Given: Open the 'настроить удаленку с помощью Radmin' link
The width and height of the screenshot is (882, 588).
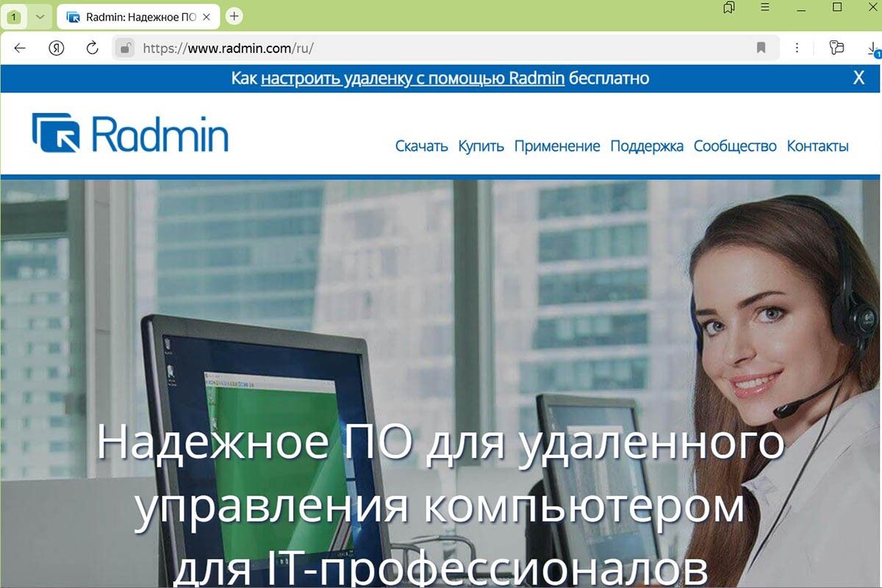Looking at the screenshot, I should coord(412,78).
